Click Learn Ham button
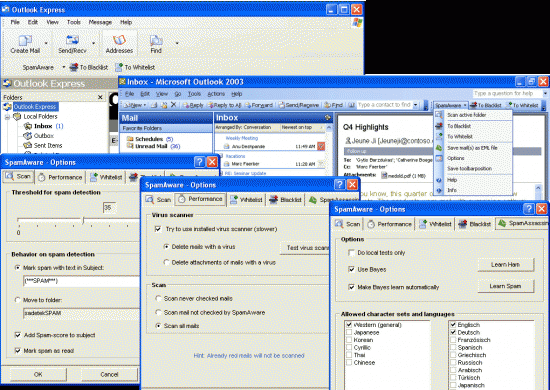 coord(505,265)
